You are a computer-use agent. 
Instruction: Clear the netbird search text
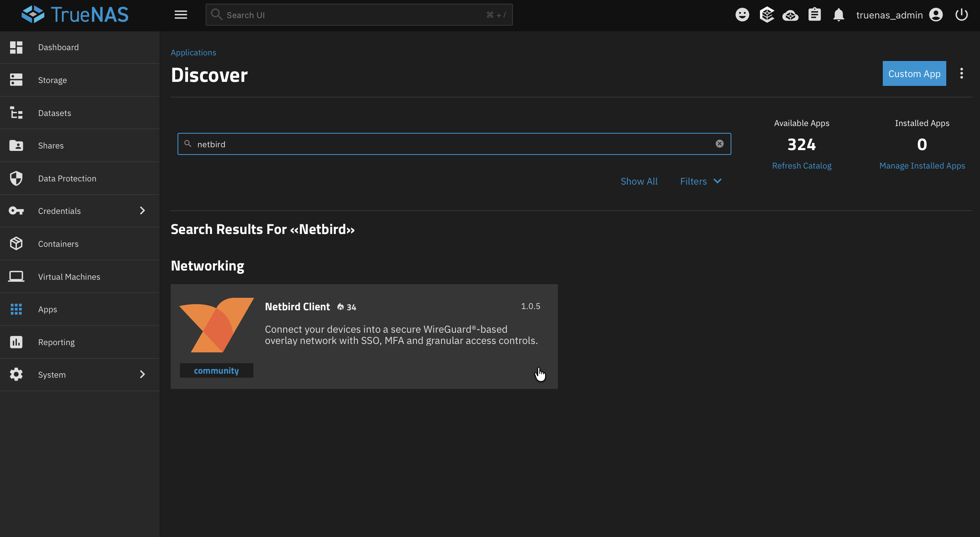pyautogui.click(x=719, y=144)
